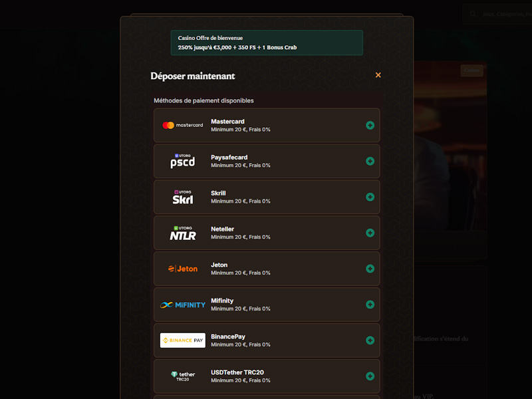Viewport: 532px width, 399px height.
Task: Click the Mifinity logo icon
Action: tap(183, 305)
